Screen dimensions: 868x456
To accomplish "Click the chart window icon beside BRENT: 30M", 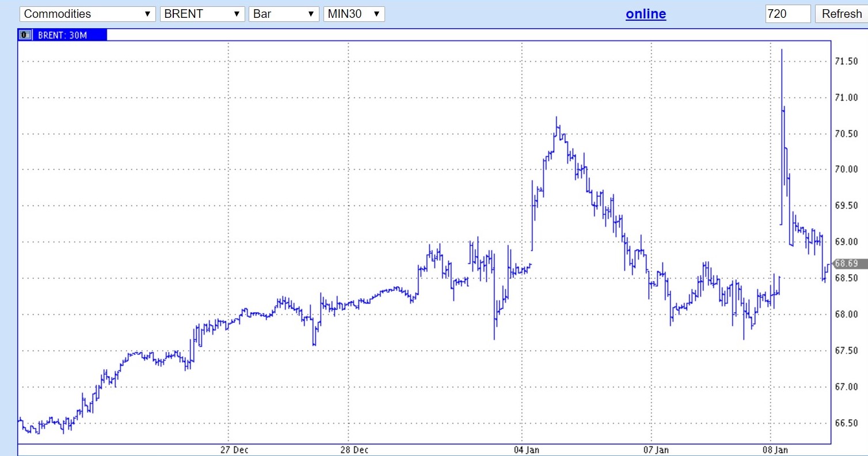I will coord(26,35).
